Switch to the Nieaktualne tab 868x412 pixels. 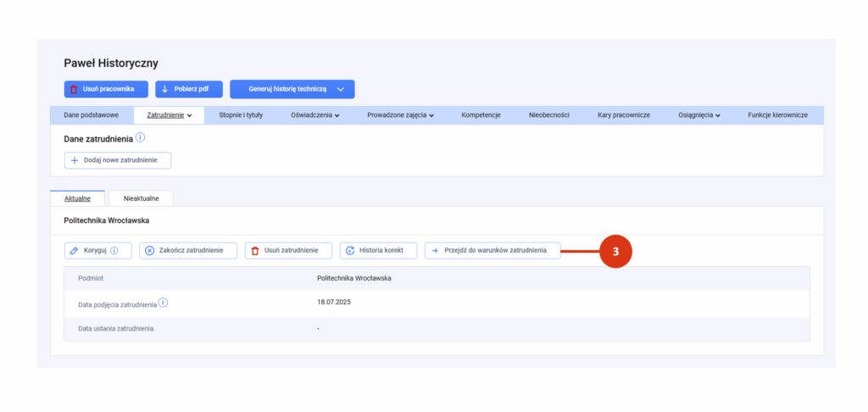[x=142, y=198]
